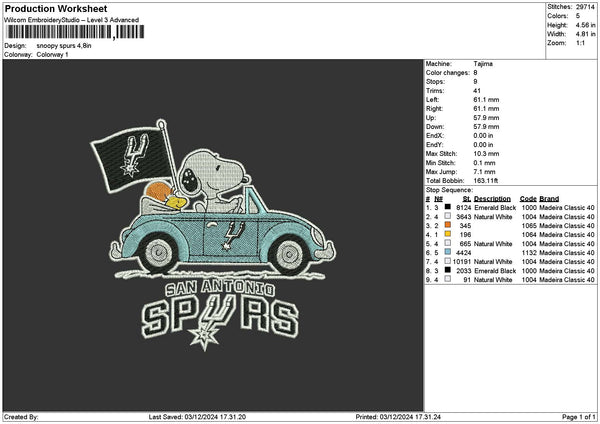Click the 'Production Worksheet' heading
Screen dimensions: 600x424
56,9
